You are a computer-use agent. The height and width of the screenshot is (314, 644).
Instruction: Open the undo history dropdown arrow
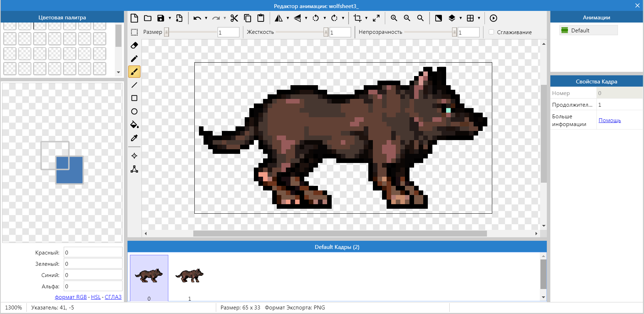pyautogui.click(x=206, y=18)
